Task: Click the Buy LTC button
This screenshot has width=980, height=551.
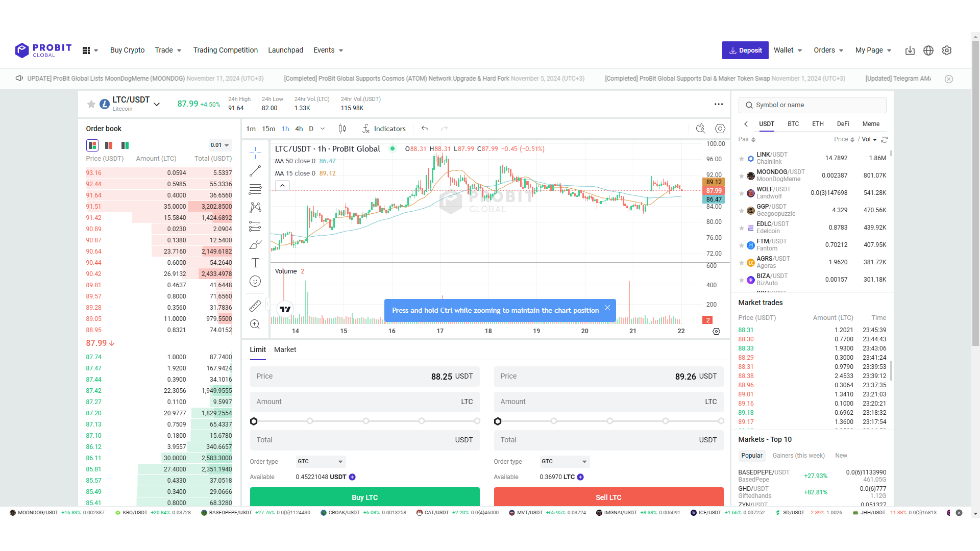Action: tap(364, 497)
